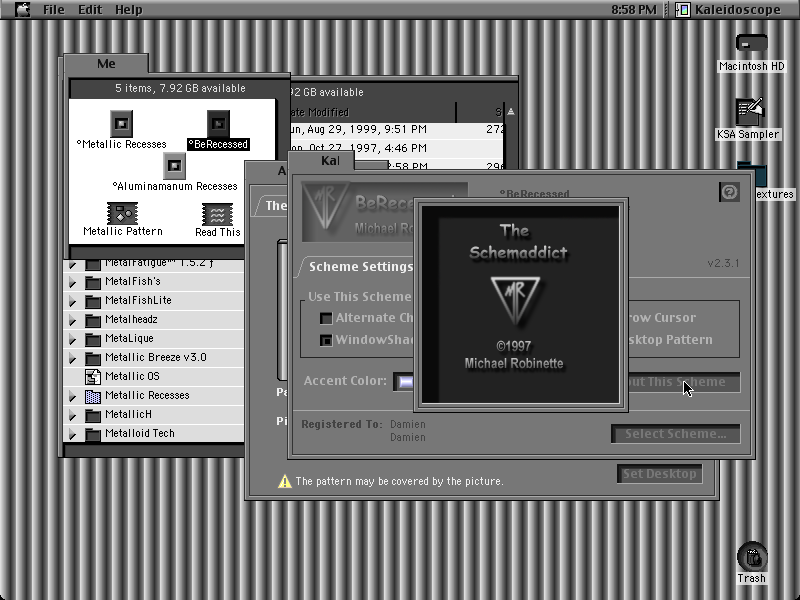Toggle the Alternate checkbox in Scheme Settings

click(326, 318)
